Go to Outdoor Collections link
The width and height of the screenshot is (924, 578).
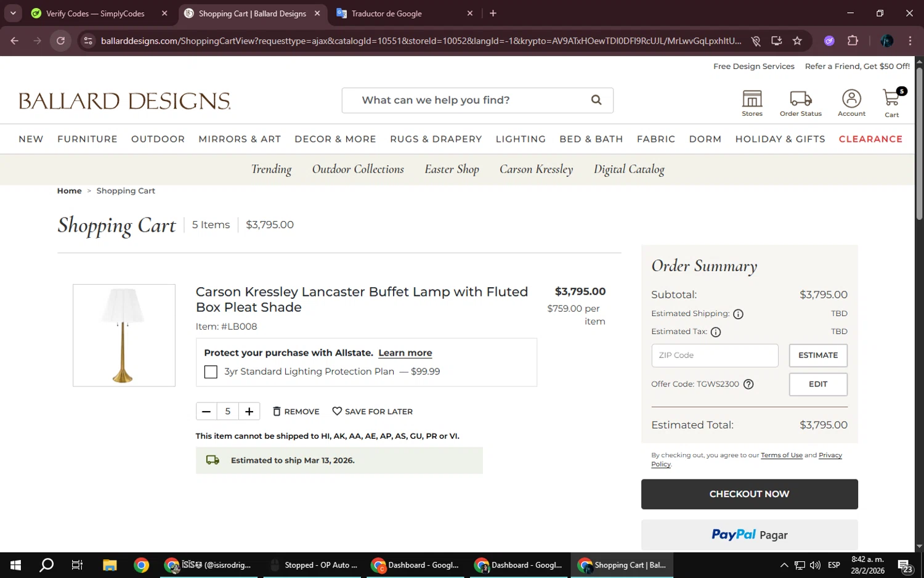(358, 169)
